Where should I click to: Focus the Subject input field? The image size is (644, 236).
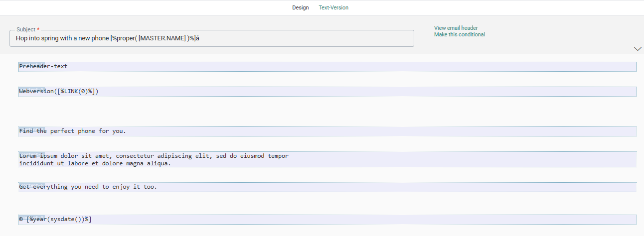299,38
